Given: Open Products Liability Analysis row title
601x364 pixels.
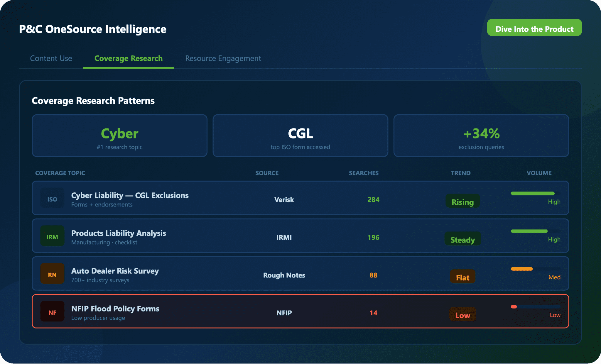Looking at the screenshot, I should tap(119, 233).
